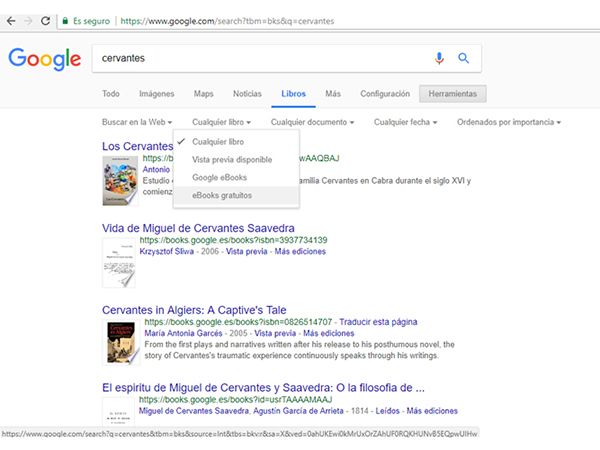Click in the search field containing 'cervantes'
This screenshot has height=450, width=600.
pos(260,58)
